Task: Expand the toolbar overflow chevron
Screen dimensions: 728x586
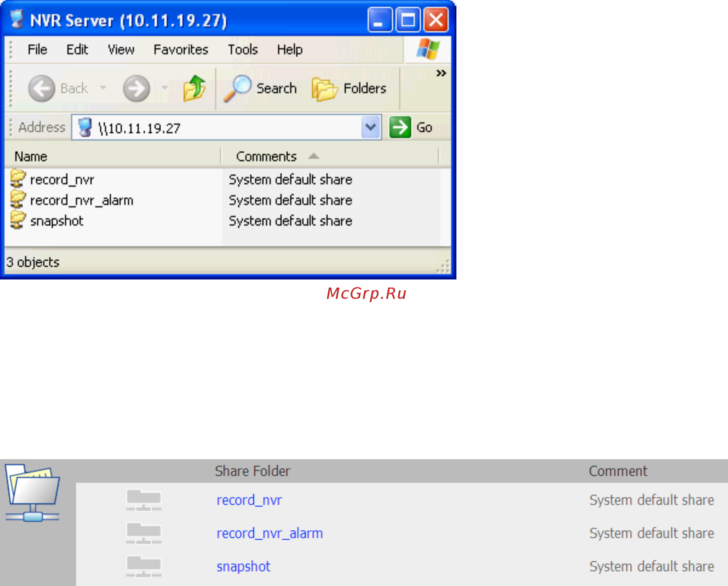Action: pyautogui.click(x=441, y=73)
